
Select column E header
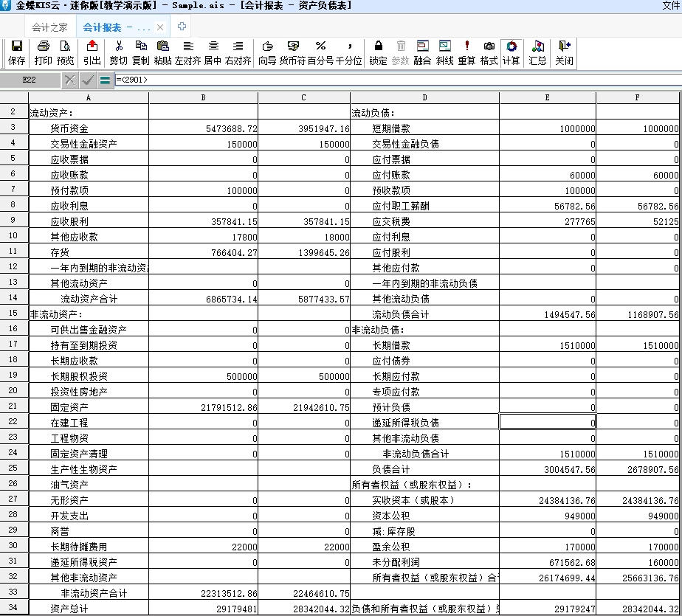pyautogui.click(x=547, y=98)
